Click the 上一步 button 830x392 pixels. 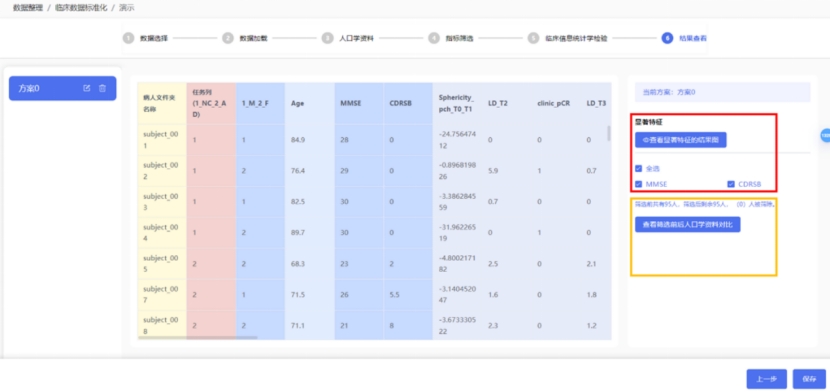pyautogui.click(x=766, y=379)
